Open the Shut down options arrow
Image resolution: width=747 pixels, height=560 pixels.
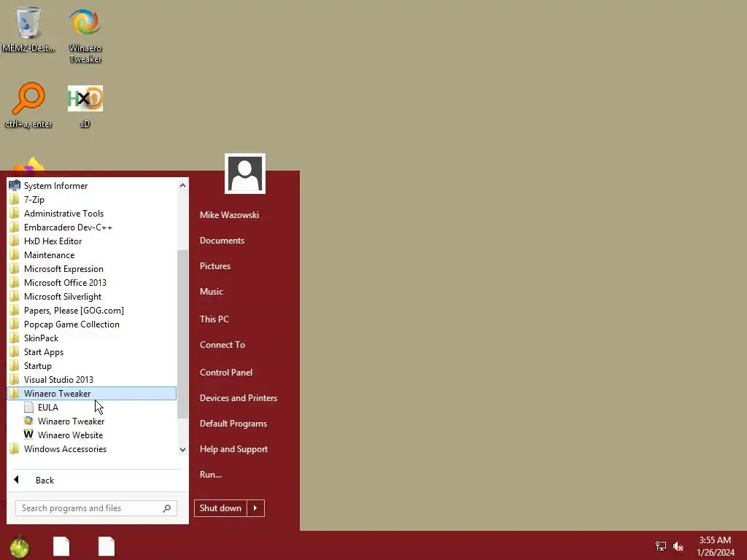coord(256,508)
